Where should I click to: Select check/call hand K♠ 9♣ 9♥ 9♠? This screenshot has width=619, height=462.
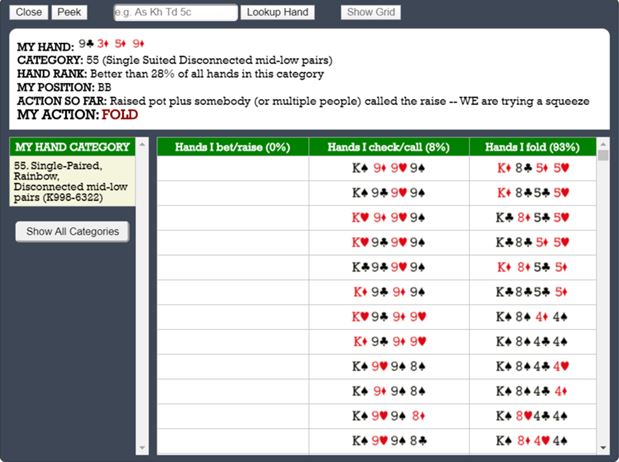389,193
